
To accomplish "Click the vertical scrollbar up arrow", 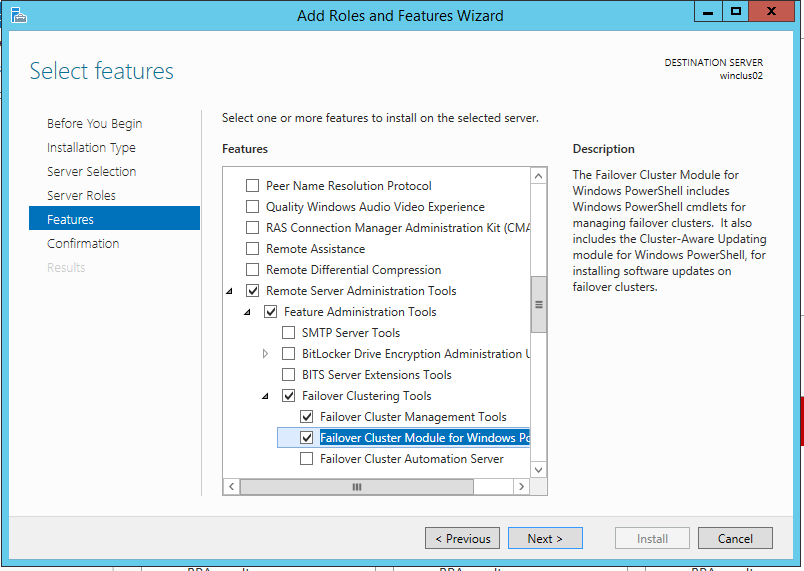I will coord(539,176).
